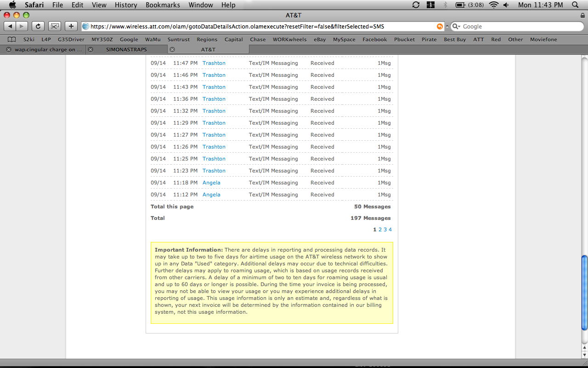Image resolution: width=588 pixels, height=368 pixels.
Task: Open the eBay bookmark
Action: (320, 40)
